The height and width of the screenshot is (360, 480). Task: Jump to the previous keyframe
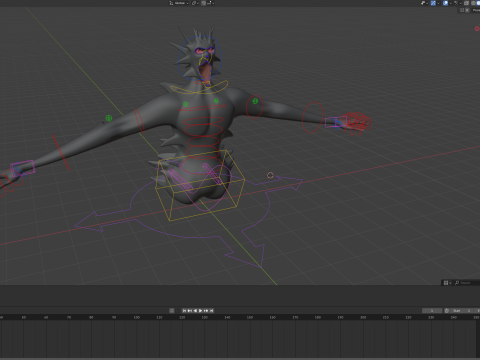pyautogui.click(x=190, y=311)
